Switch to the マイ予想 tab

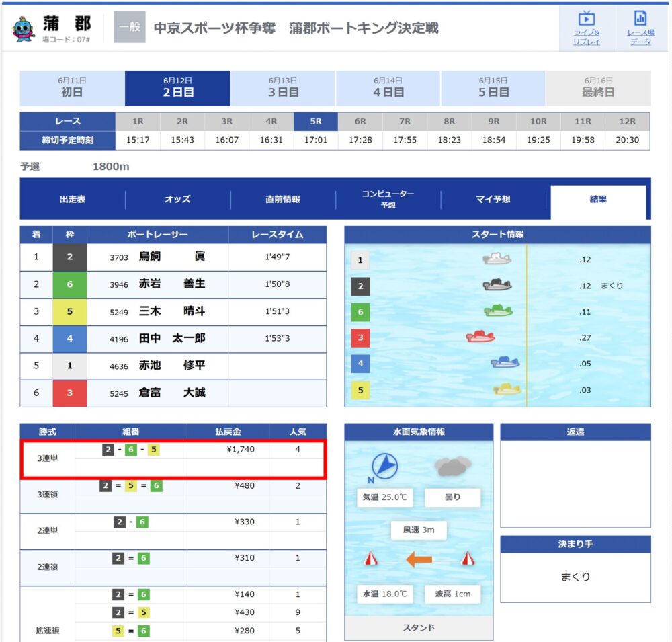tap(493, 200)
